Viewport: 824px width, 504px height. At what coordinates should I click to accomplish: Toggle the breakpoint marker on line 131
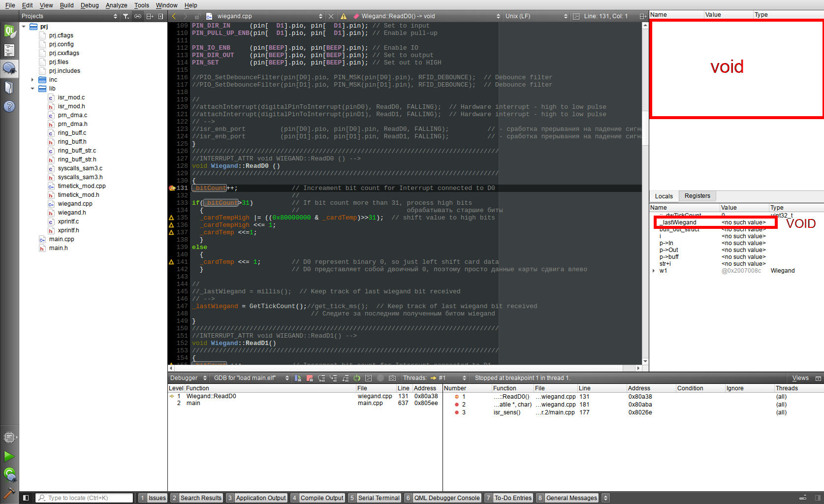coord(172,188)
